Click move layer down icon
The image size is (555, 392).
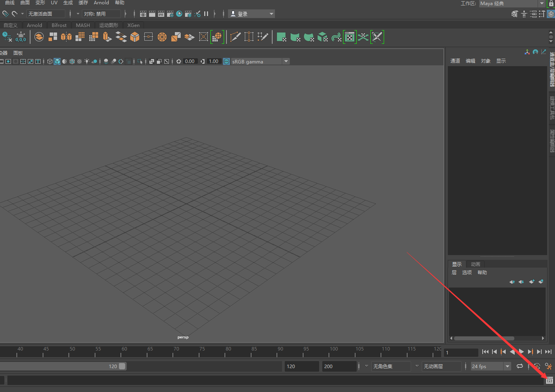click(x=521, y=282)
